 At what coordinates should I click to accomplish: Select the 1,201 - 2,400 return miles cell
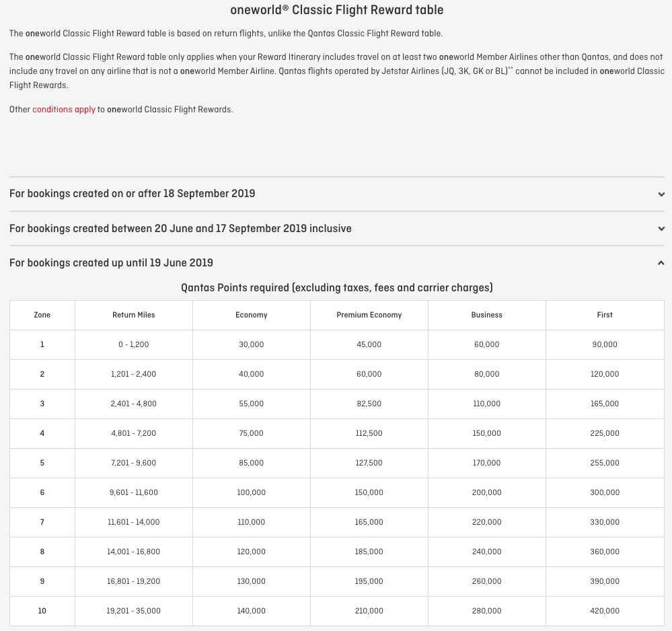(x=134, y=374)
